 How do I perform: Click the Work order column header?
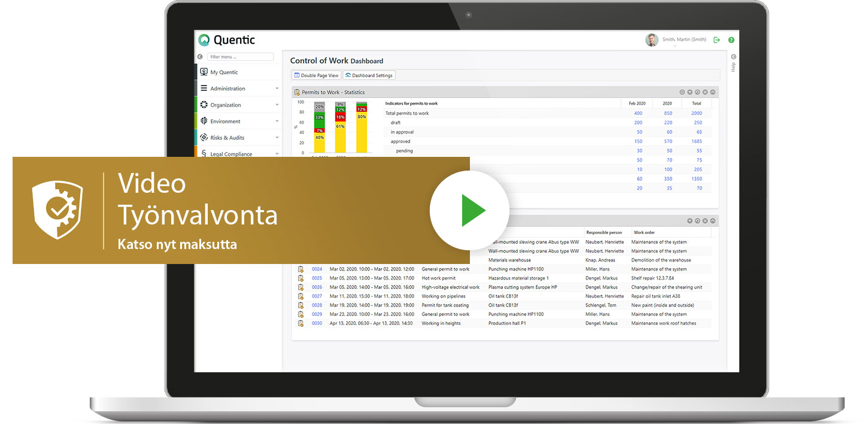645,232
